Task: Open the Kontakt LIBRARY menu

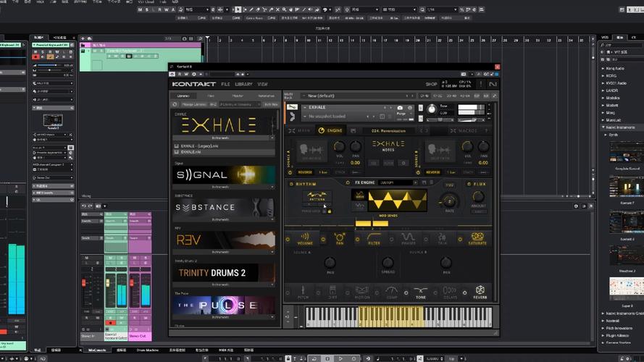Action: pos(243,84)
